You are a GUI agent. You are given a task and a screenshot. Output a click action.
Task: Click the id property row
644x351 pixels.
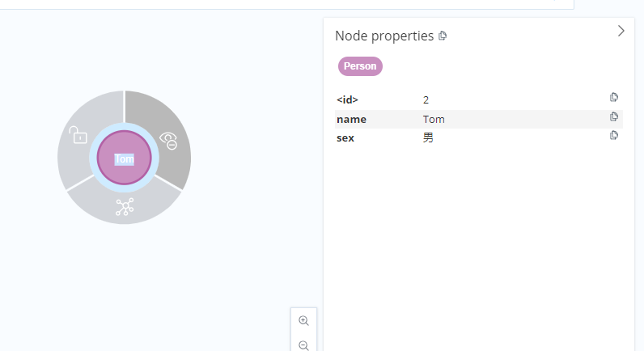[x=479, y=99]
